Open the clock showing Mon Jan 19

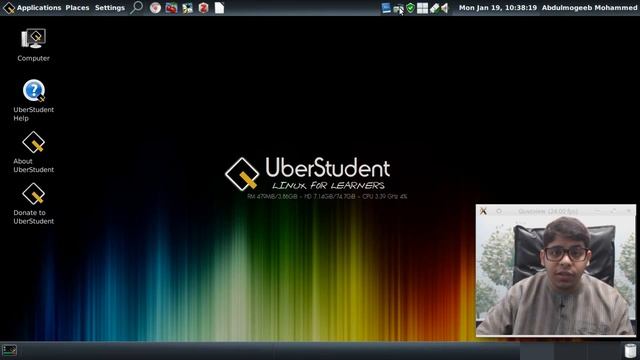tap(498, 8)
